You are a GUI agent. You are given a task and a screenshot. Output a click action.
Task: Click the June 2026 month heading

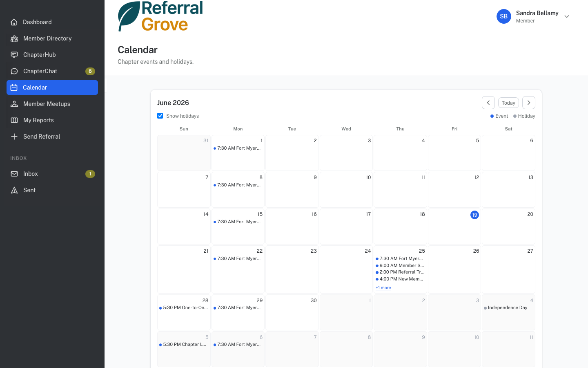[x=173, y=103]
